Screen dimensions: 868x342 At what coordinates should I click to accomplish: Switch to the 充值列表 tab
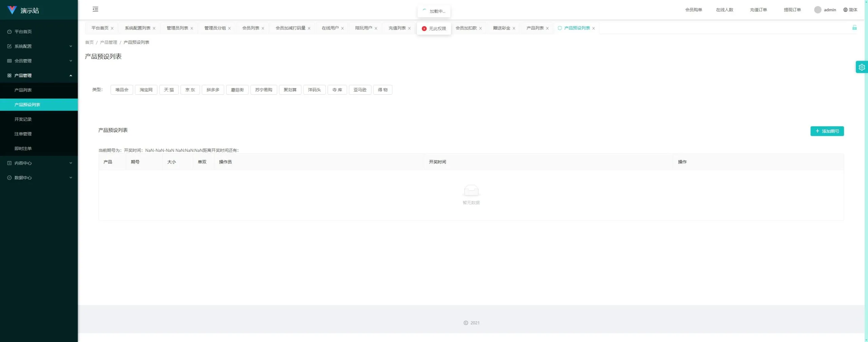(x=397, y=28)
